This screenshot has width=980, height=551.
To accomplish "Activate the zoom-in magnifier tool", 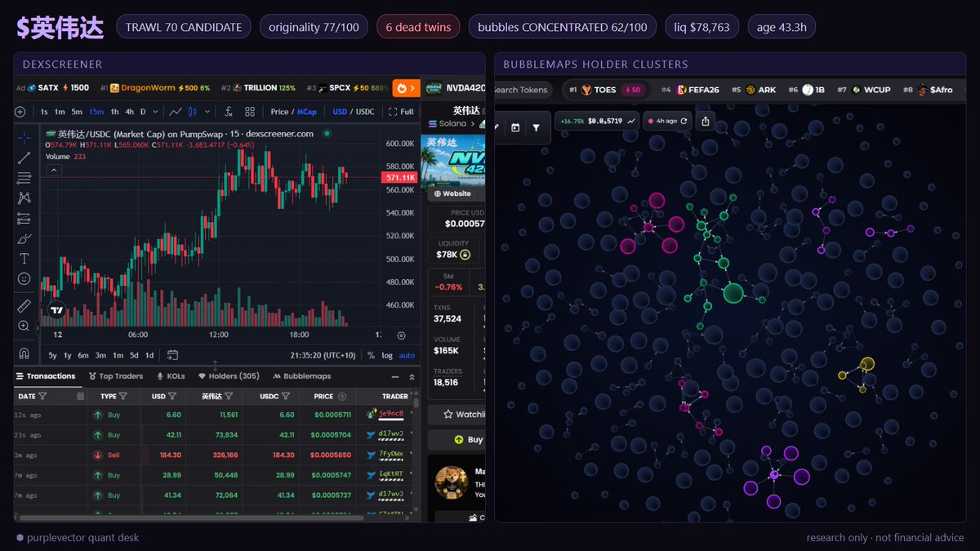I will [x=24, y=326].
